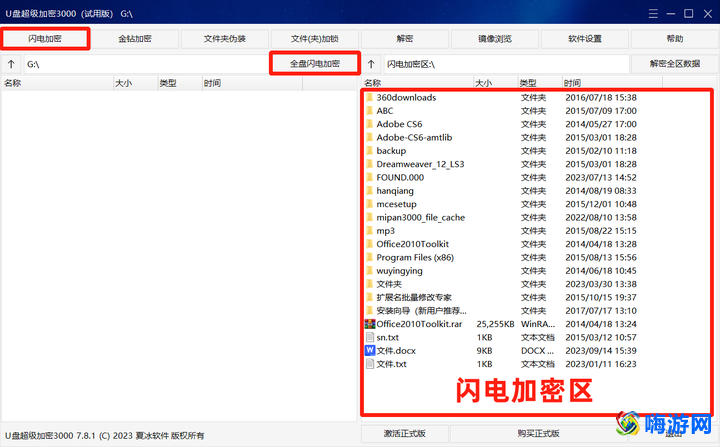Viewport: 720px width, 447px height.
Task: Open the 文件夹伪装 tab
Action: pos(225,39)
